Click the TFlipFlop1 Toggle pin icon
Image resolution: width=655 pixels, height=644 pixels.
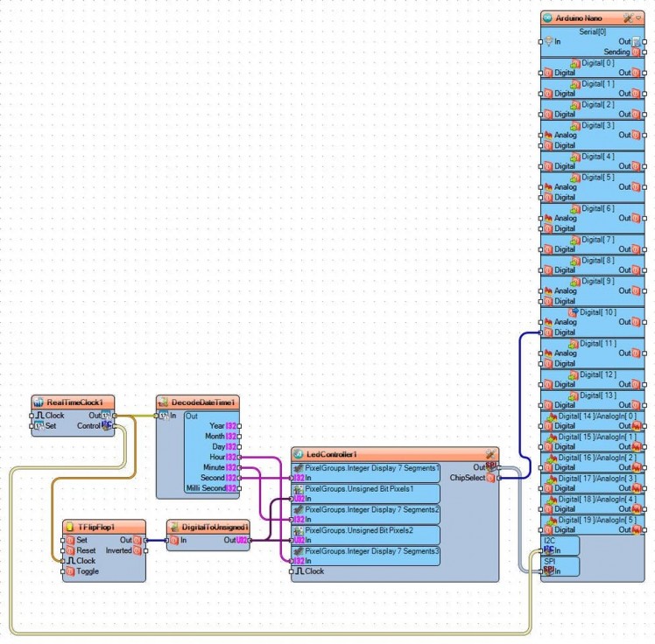(x=70, y=571)
